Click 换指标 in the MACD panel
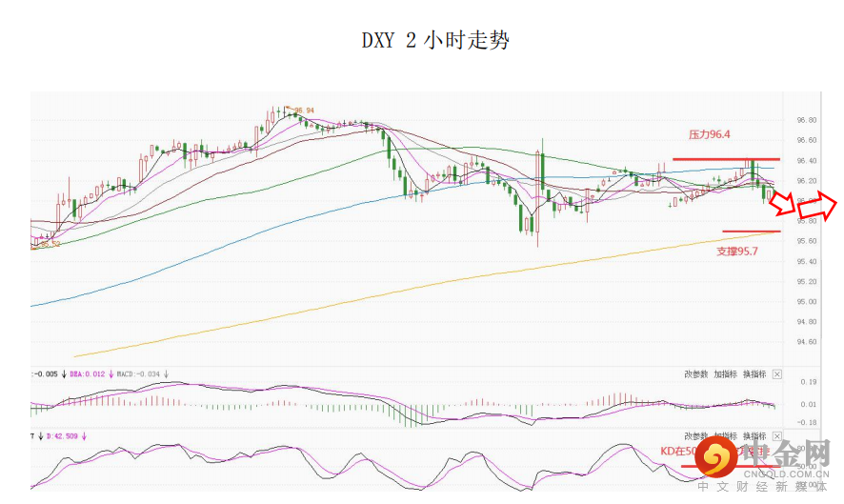 (x=754, y=374)
